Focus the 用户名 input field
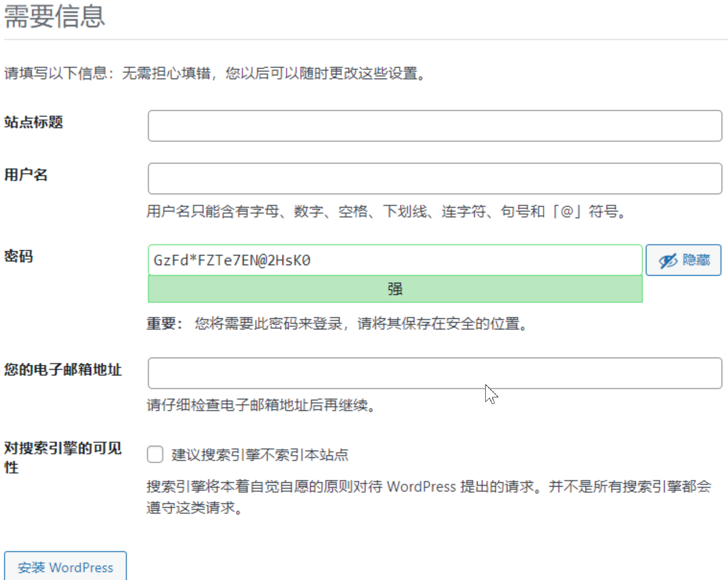Screen dimensions: 728x580 (x=435, y=179)
